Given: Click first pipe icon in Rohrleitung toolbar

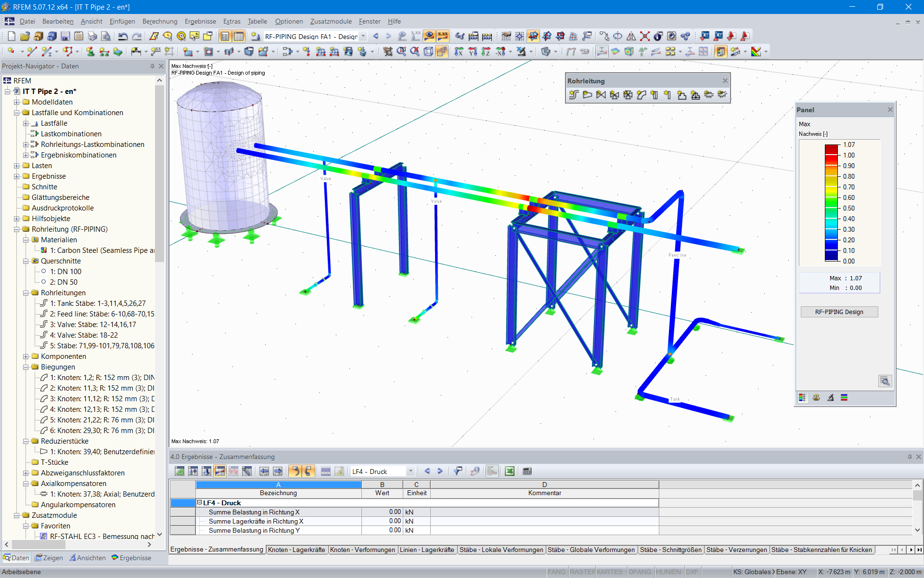Looking at the screenshot, I should [573, 95].
